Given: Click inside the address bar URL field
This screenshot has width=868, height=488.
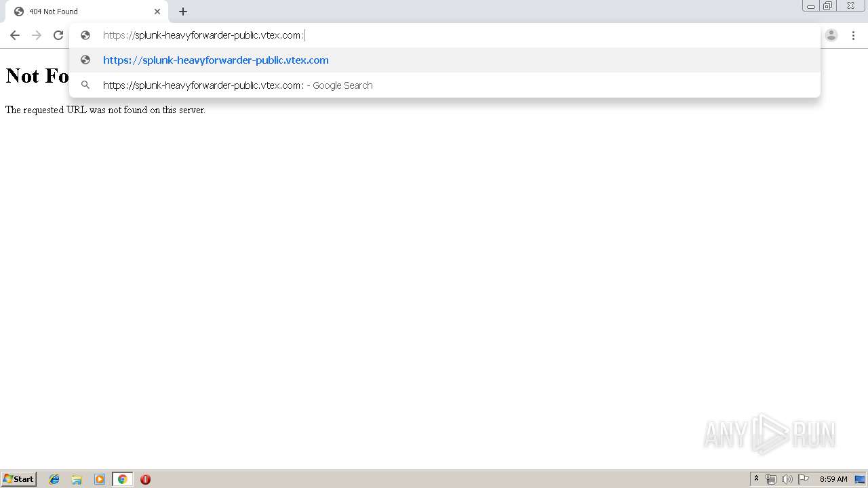Looking at the screenshot, I should (444, 35).
